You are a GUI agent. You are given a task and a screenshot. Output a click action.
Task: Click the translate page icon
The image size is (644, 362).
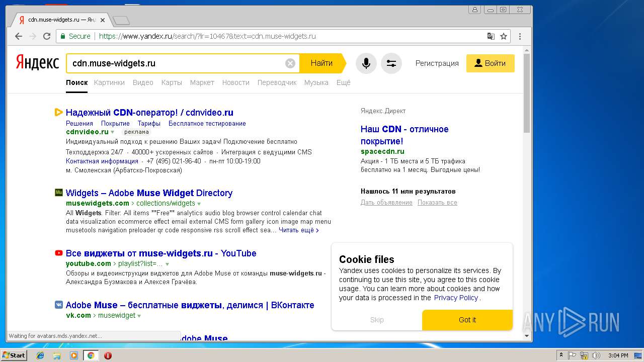coord(491,36)
